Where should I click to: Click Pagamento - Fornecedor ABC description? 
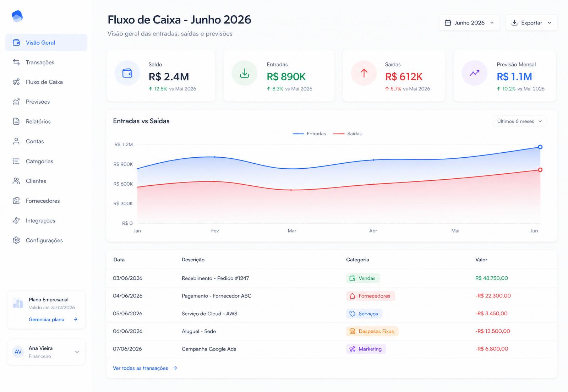[x=217, y=296]
